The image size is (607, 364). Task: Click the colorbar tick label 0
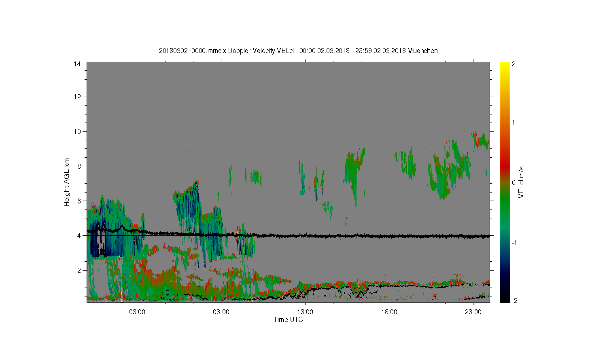pos(514,182)
